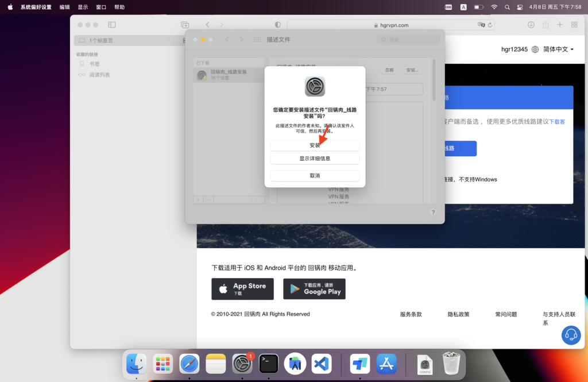This screenshot has height=382, width=588.
Task: Click 显示详细信息 button
Action: (315, 159)
